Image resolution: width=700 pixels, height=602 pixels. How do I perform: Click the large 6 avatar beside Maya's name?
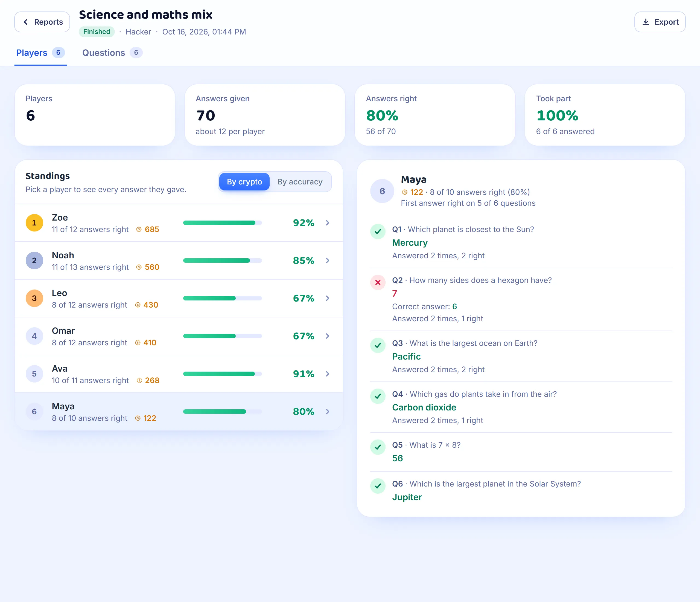pyautogui.click(x=382, y=191)
